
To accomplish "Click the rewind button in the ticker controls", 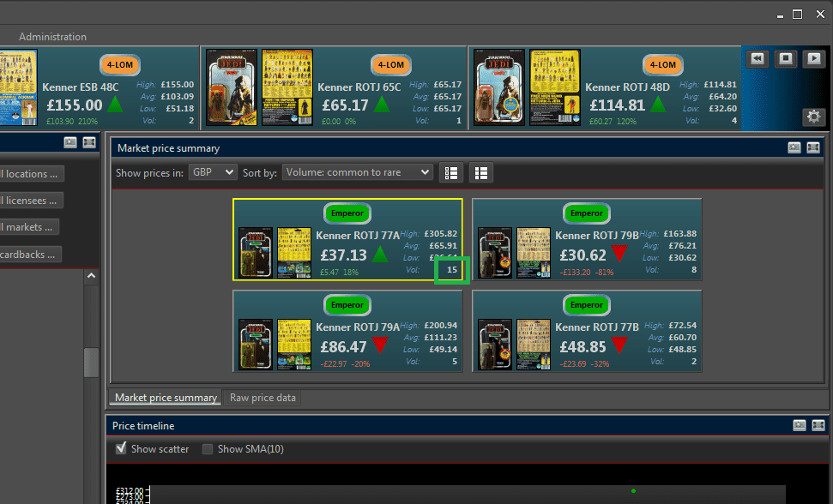I will (x=757, y=58).
